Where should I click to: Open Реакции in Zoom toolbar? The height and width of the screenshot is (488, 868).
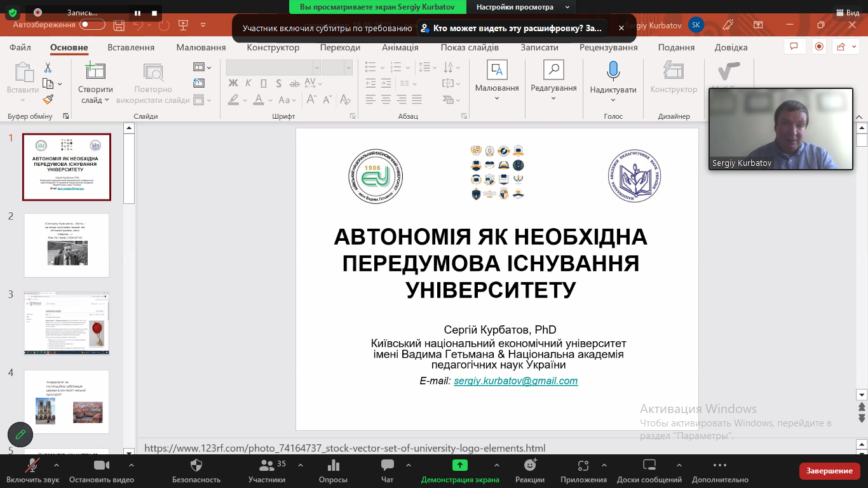tap(530, 471)
